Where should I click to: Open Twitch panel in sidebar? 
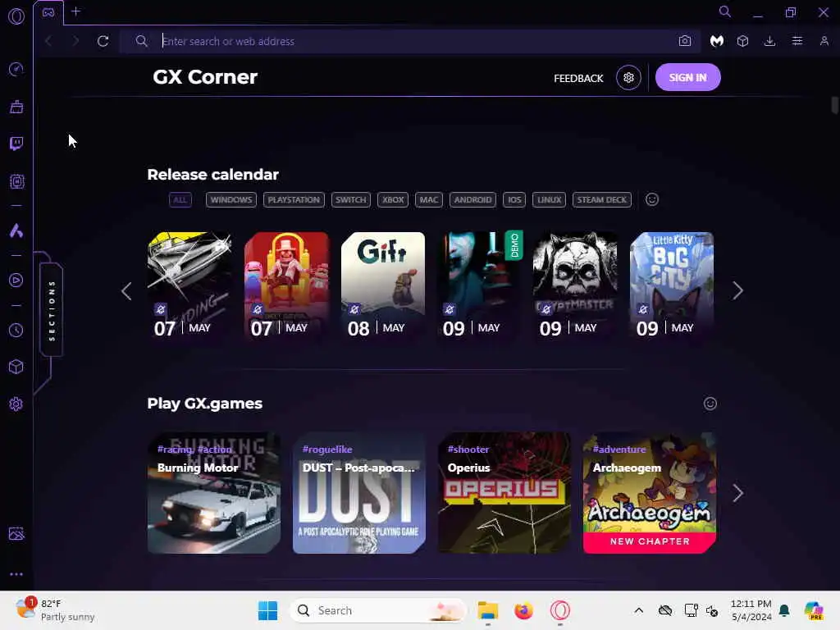[x=16, y=144]
